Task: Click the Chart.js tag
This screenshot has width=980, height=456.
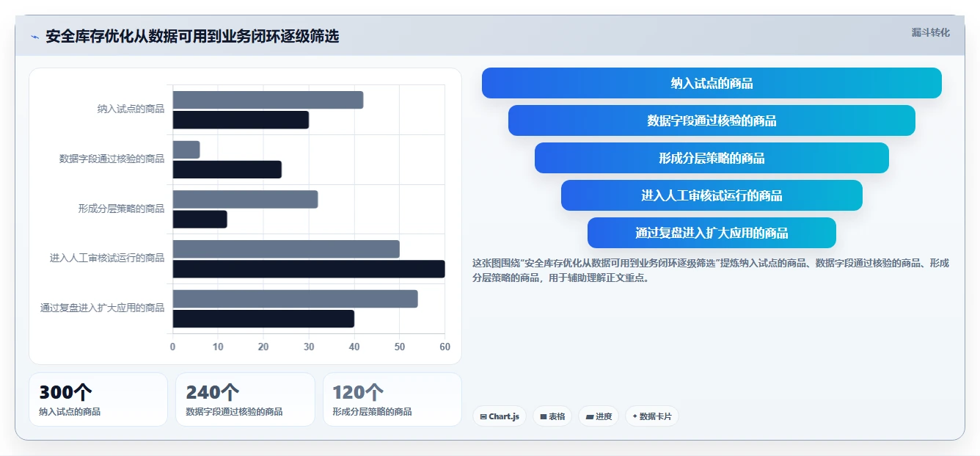Action: point(499,416)
